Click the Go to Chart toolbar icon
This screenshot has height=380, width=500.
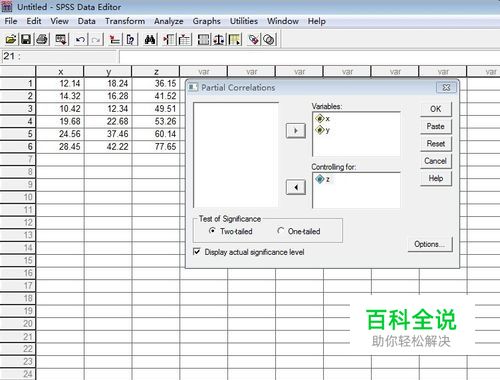click(115, 40)
